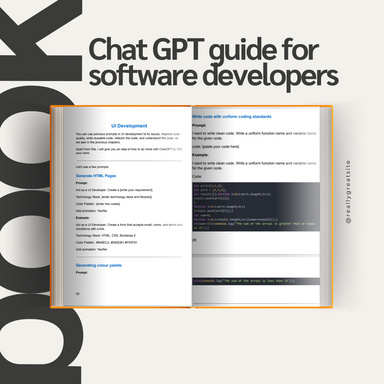This screenshot has height=384, width=384.
Task: Click "Color Palette: [enter hex codes]" line
Action: pos(98,204)
